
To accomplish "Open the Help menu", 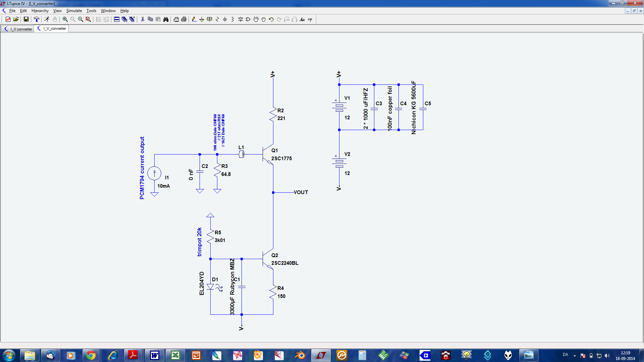I will point(124,11).
